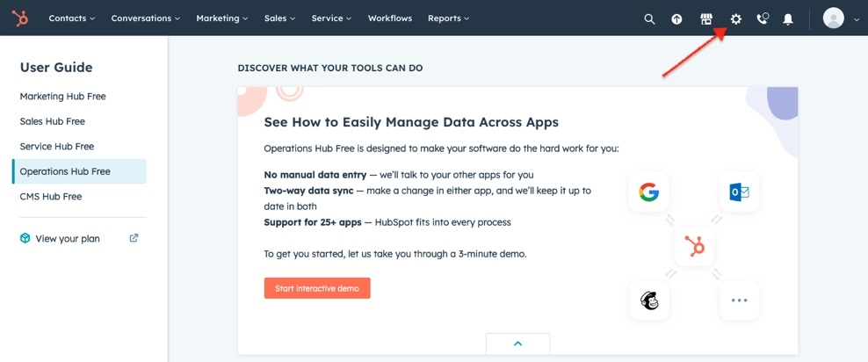Click the Outlook app icon card

(739, 192)
